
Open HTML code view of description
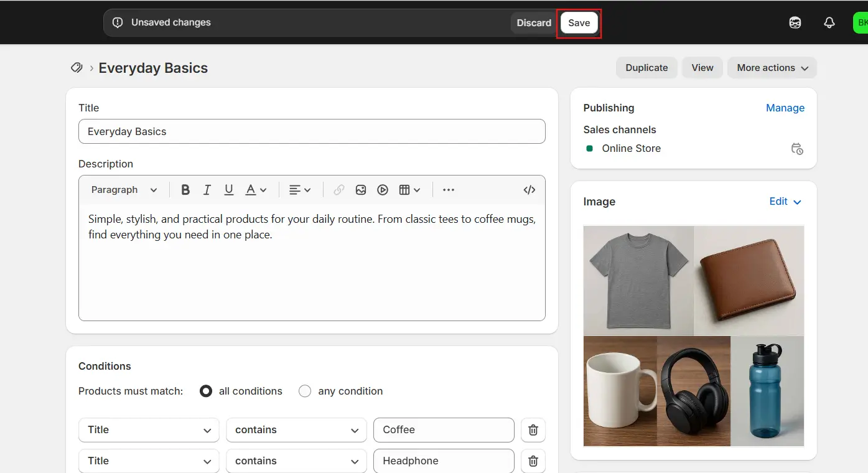pos(530,190)
